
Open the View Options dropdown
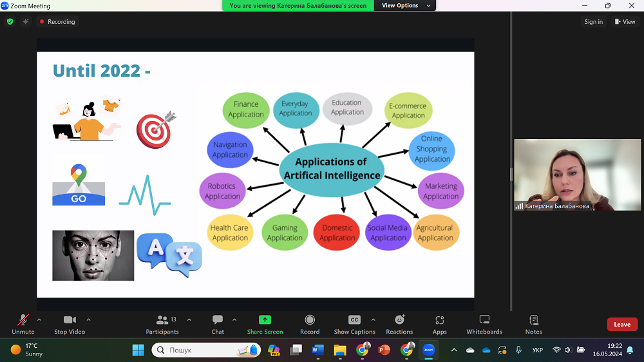(x=400, y=5)
